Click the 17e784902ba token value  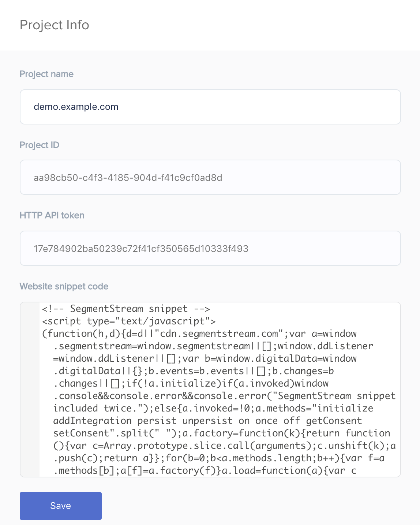point(141,249)
